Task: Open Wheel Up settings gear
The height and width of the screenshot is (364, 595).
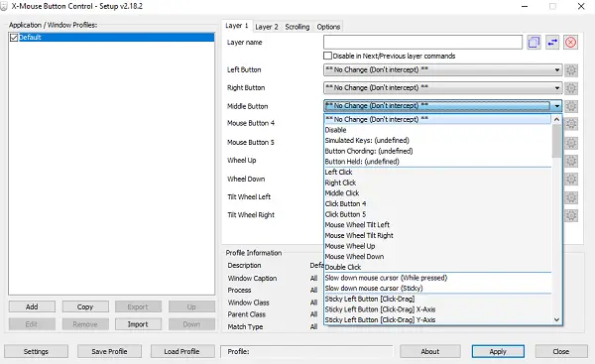Action: click(571, 161)
